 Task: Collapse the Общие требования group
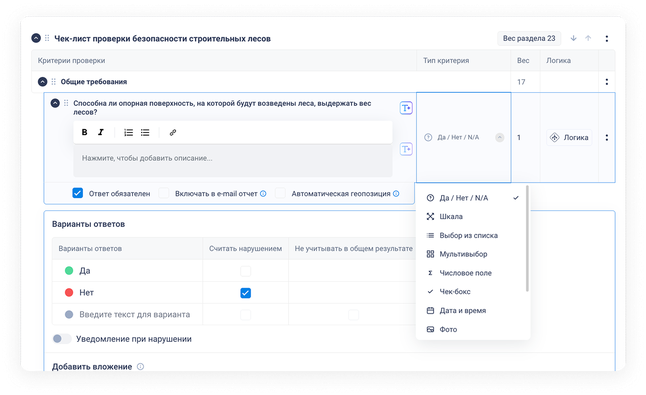coord(42,82)
